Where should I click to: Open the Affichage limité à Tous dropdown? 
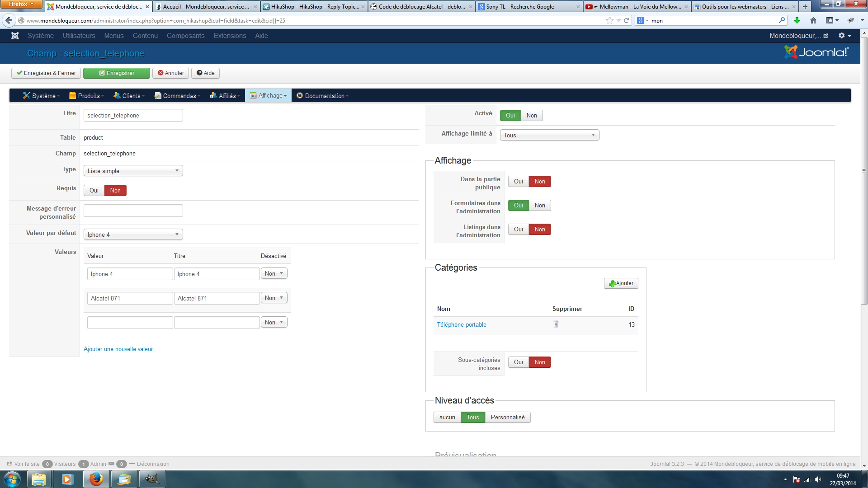tap(549, 135)
